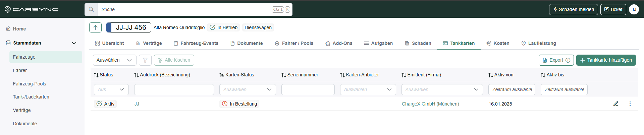
Task: Click the up-arrow back button beside license plate
Action: 95,27
